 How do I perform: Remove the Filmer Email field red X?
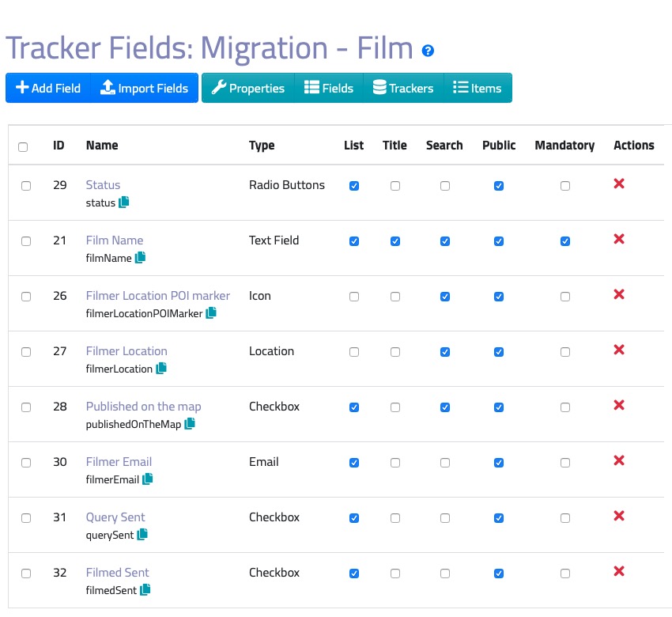(x=619, y=461)
